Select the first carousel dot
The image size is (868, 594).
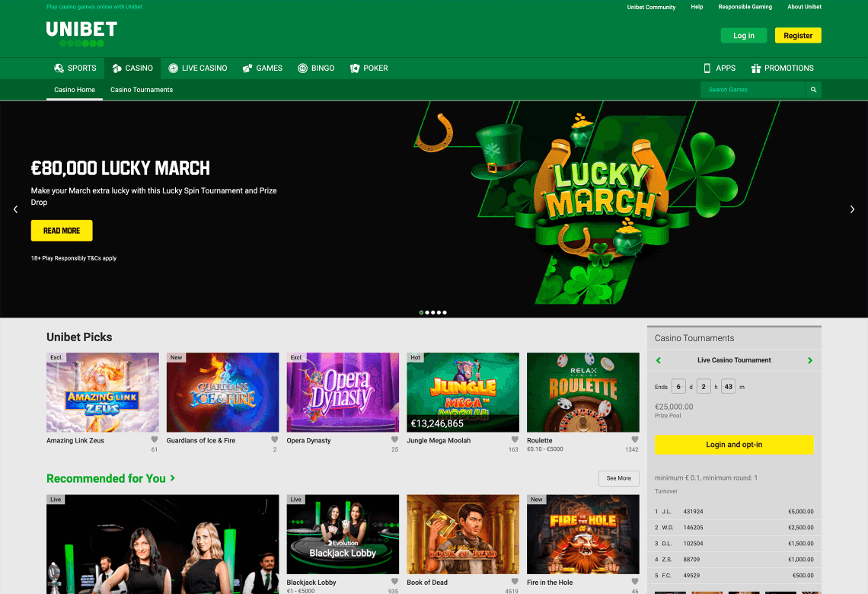coord(421,313)
